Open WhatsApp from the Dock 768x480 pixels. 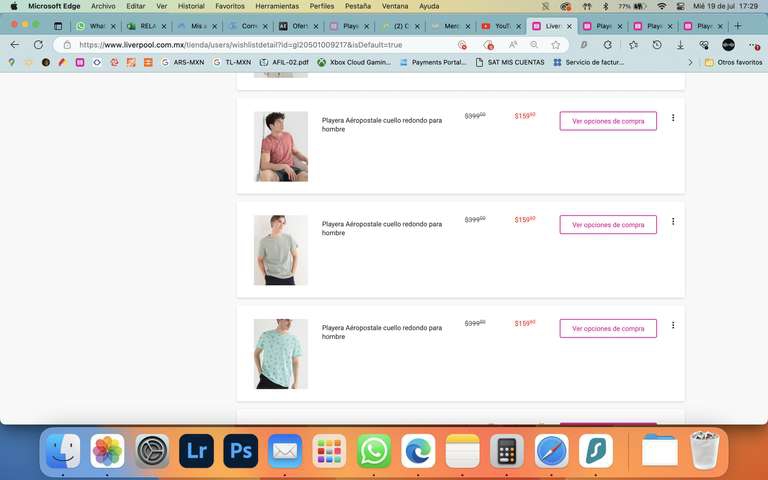(374, 451)
